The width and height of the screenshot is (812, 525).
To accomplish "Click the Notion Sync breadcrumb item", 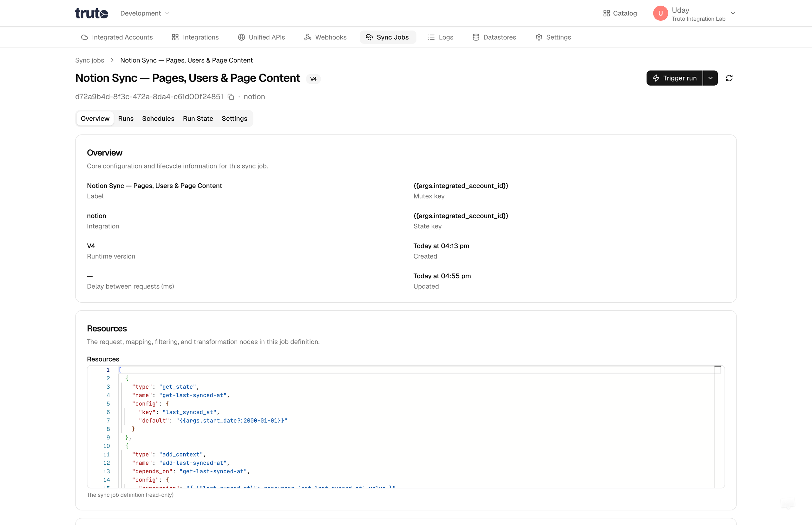I will (x=186, y=60).
